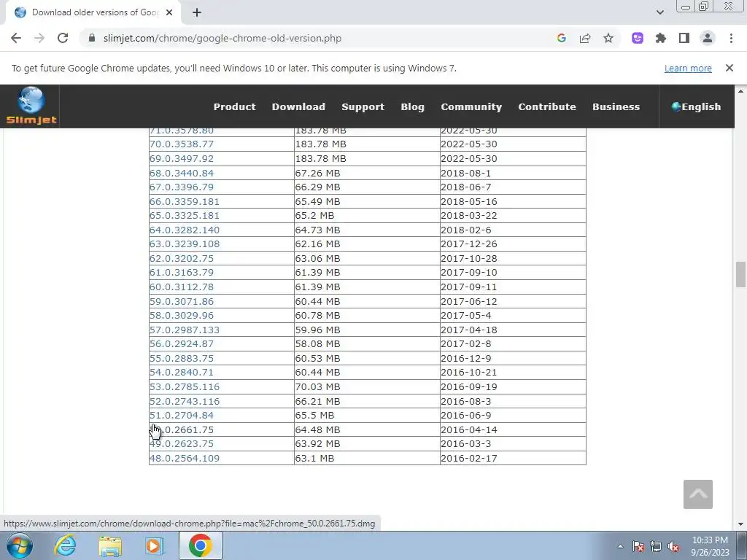Image resolution: width=747 pixels, height=560 pixels.
Task: Download Chrome version 54.0.2840.71
Action: [x=182, y=373]
